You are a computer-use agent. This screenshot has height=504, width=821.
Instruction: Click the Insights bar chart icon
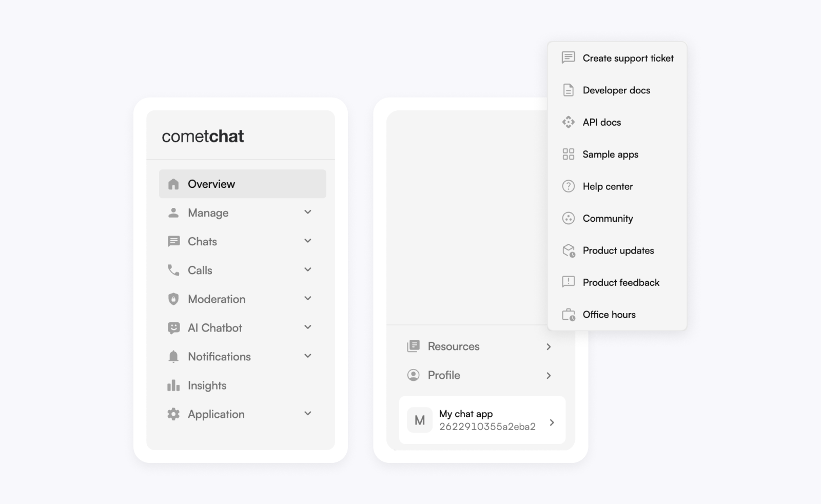173,385
